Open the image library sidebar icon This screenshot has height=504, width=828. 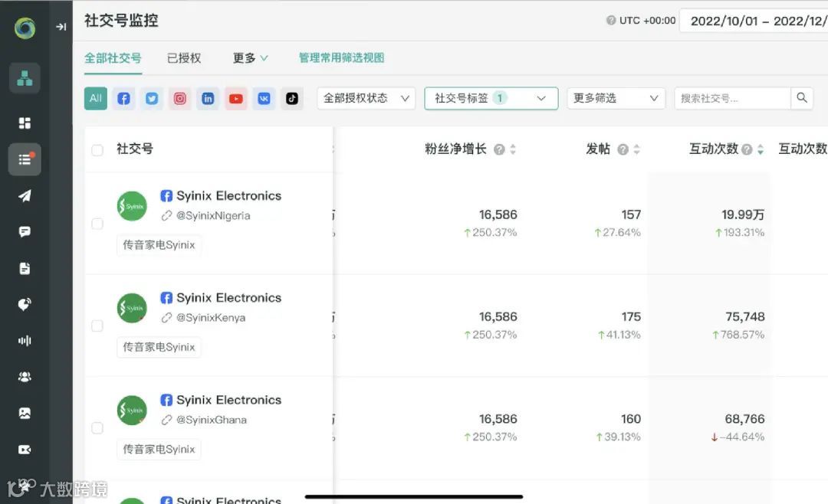tap(25, 413)
